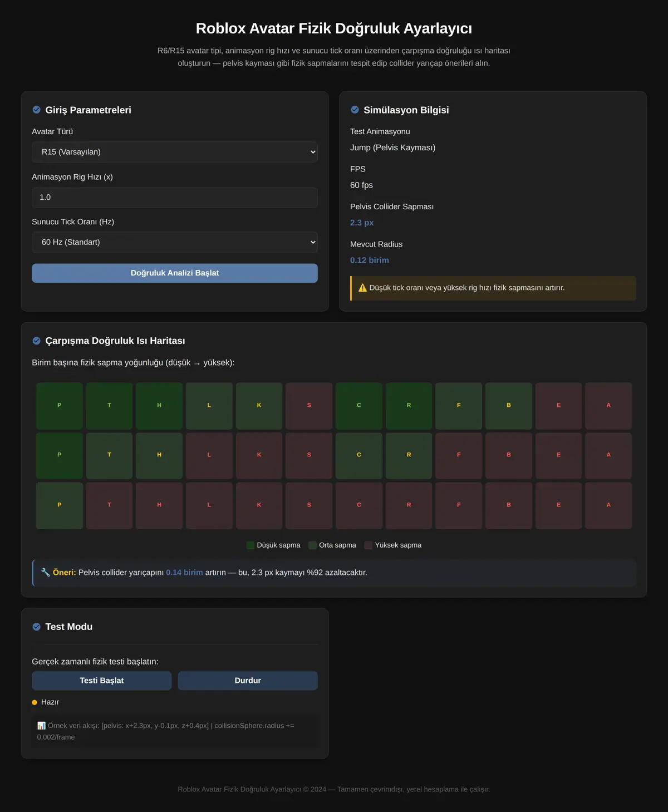The width and height of the screenshot is (668, 812).
Task: Click the check badge beside Test Modu
Action: coord(37,627)
